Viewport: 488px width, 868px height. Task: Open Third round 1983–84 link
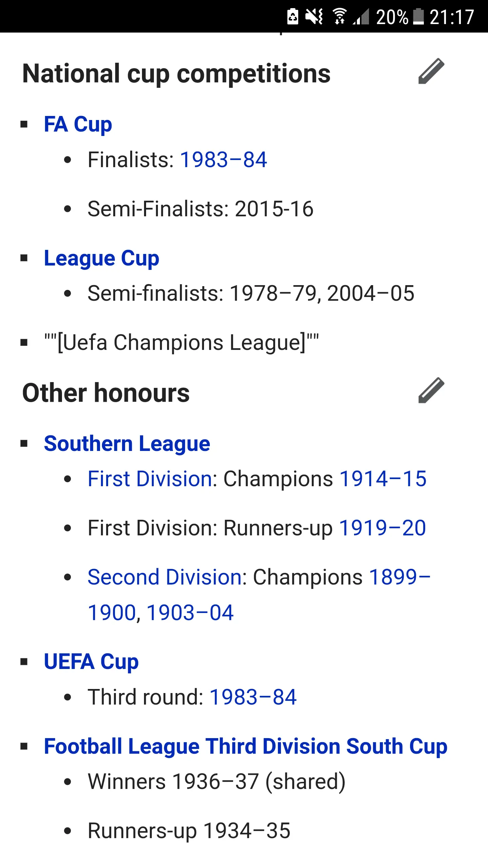(x=253, y=697)
